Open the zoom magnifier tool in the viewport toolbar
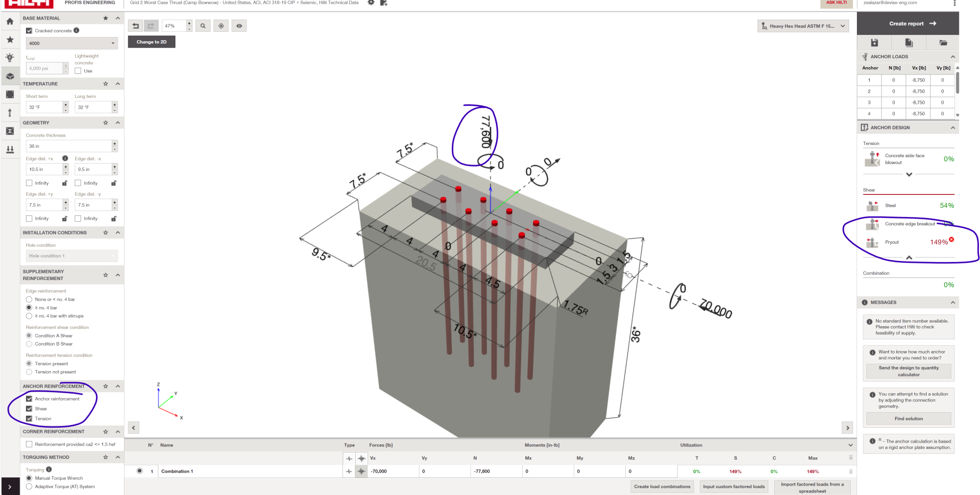 point(203,25)
